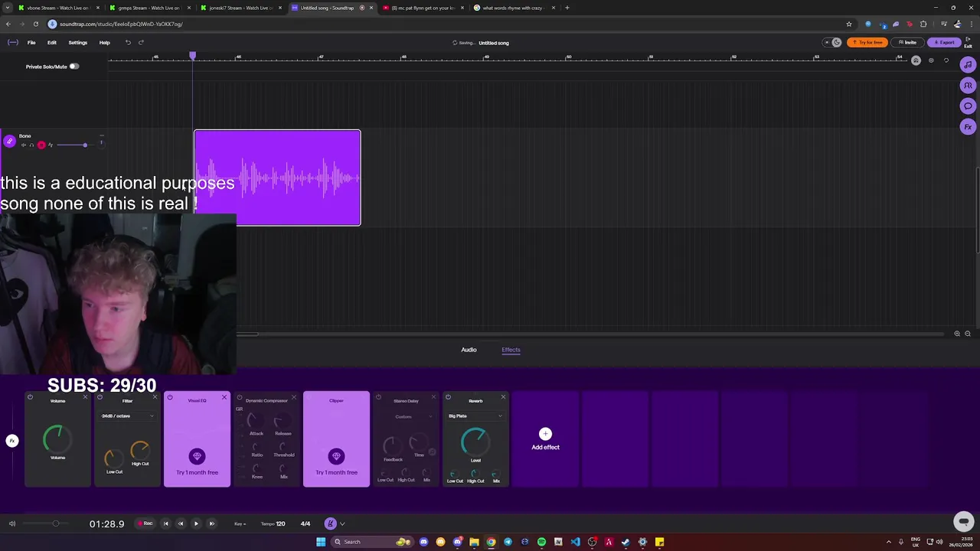
Task: Undo the last action
Action: point(128,42)
